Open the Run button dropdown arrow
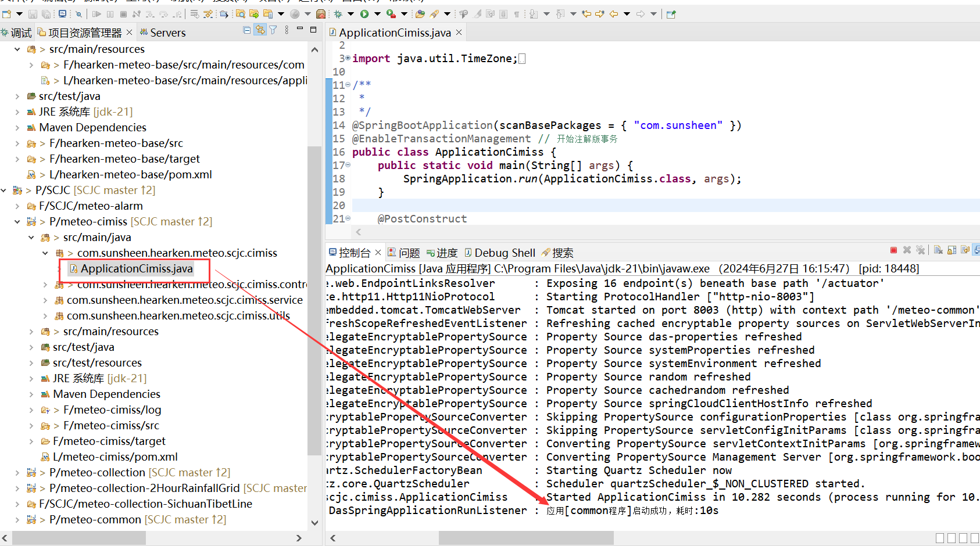This screenshot has width=980, height=546. [377, 14]
